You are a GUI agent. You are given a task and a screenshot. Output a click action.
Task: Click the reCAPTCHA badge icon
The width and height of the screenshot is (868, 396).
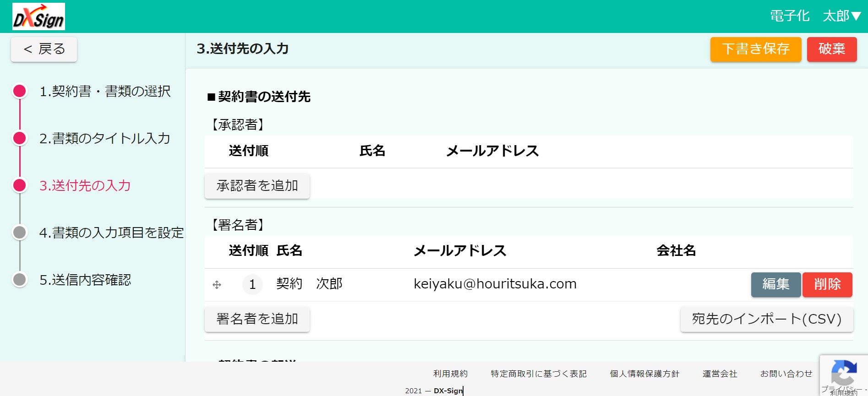844,373
